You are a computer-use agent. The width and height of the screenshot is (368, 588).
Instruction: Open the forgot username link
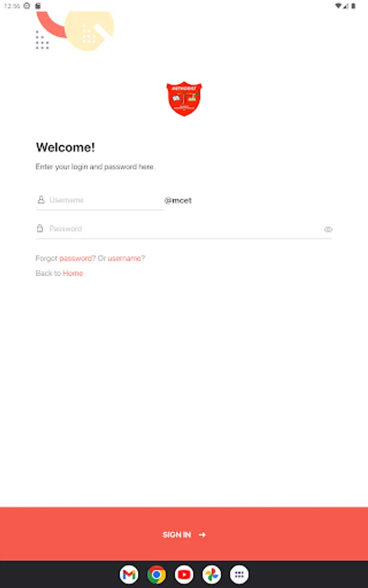coord(125,258)
